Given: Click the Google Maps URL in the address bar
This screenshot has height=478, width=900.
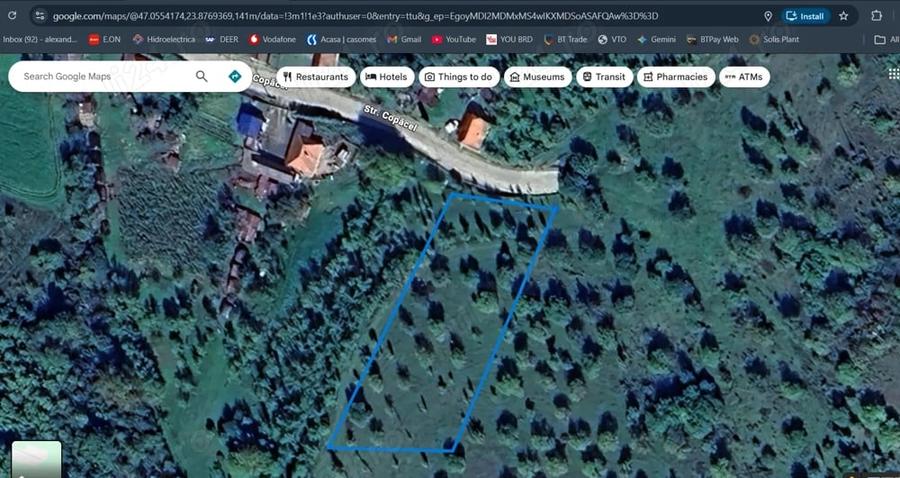Looking at the screenshot, I should point(356,16).
